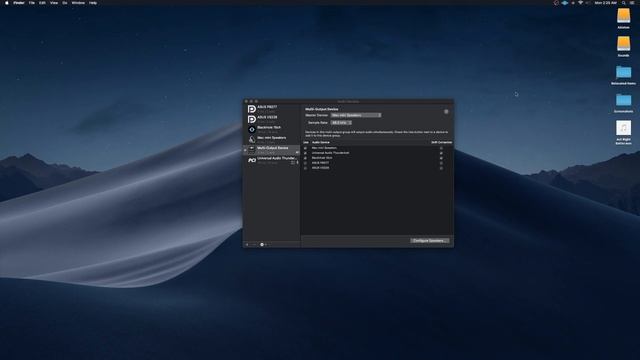Click the Configure Speakers button
This screenshot has height=360, width=640.
click(x=429, y=241)
